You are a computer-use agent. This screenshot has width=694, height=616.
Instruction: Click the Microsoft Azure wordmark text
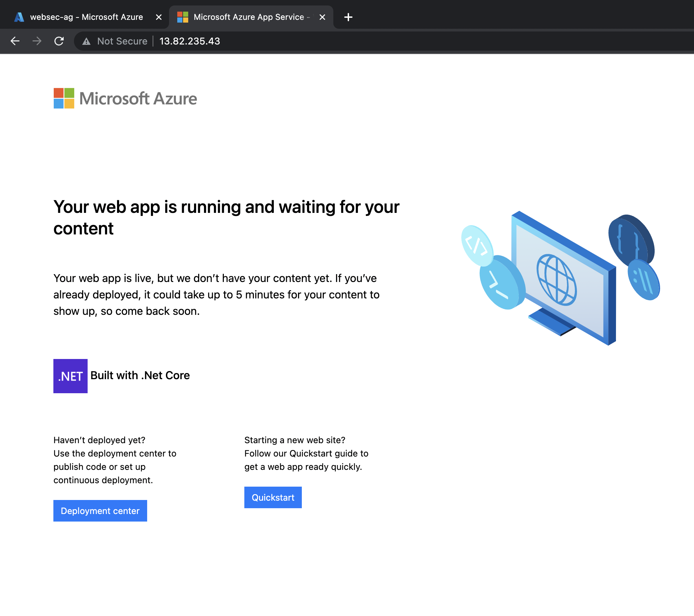[138, 99]
